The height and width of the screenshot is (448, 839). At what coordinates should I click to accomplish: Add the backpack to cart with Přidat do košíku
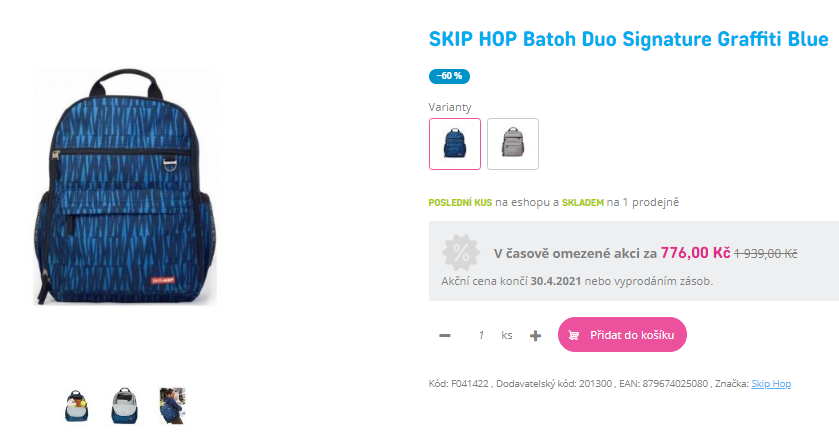622,335
